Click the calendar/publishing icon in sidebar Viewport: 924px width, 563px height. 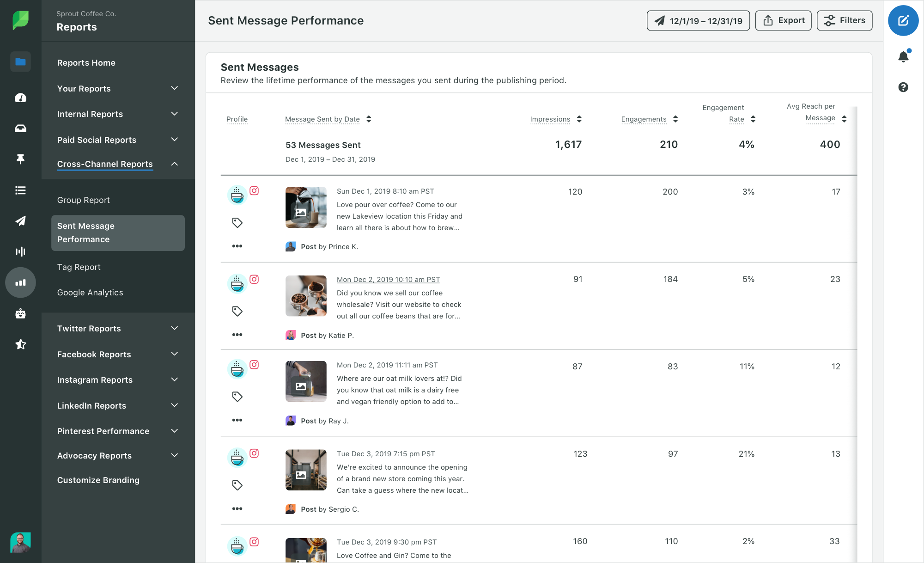pyautogui.click(x=20, y=220)
